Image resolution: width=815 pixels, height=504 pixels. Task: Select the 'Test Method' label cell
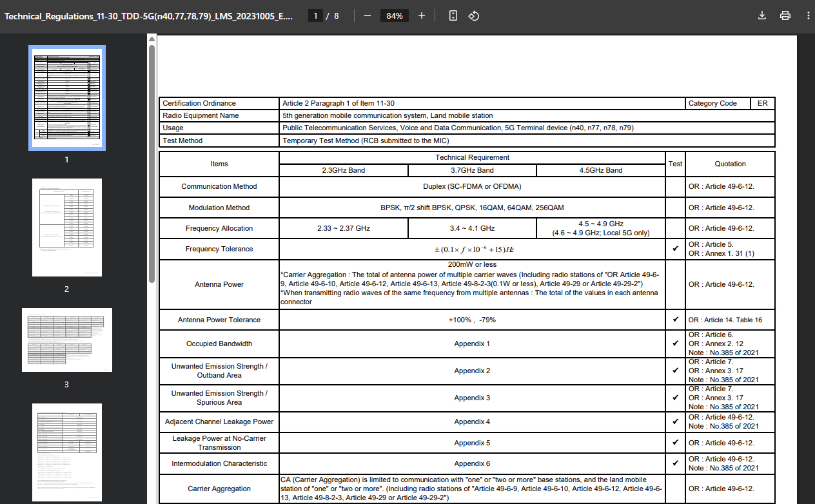pyautogui.click(x=219, y=141)
